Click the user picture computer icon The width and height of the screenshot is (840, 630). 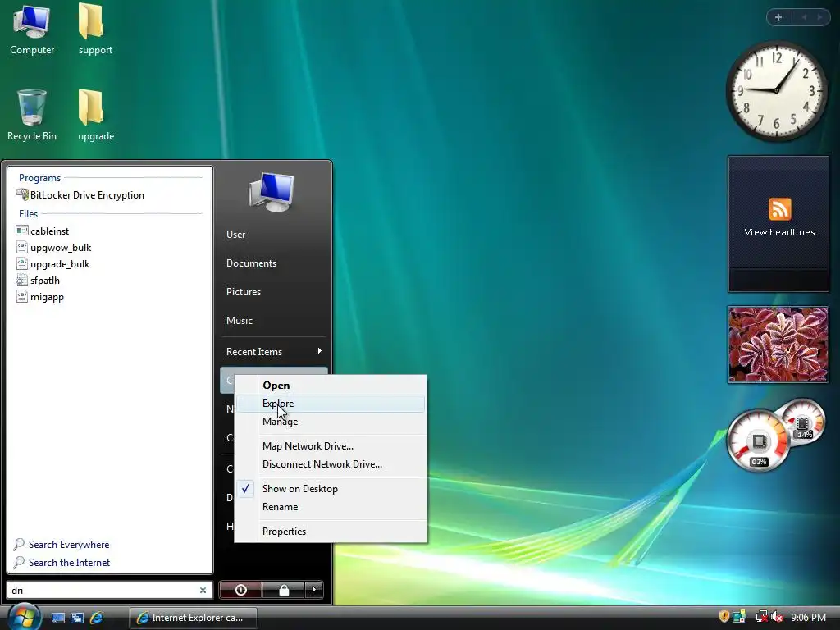click(x=272, y=192)
